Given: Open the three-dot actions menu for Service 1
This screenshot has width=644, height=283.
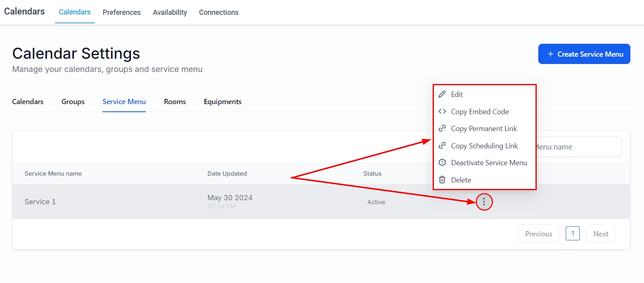Looking at the screenshot, I should pos(484,202).
